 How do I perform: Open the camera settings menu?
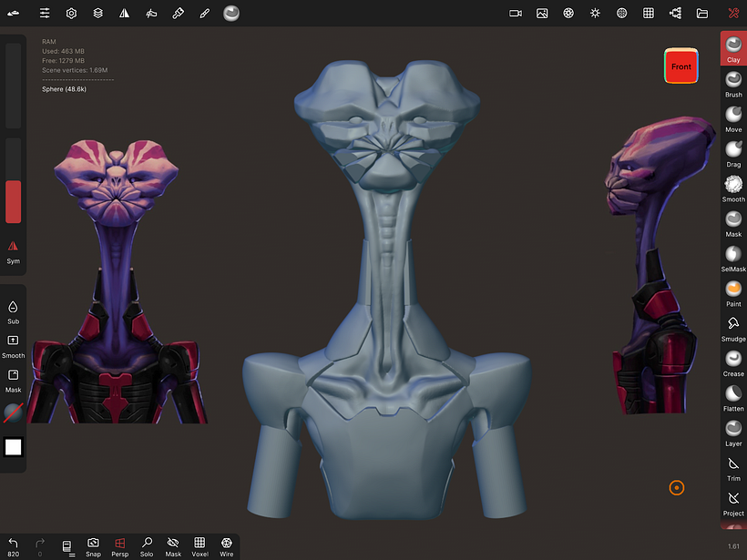coord(516,14)
